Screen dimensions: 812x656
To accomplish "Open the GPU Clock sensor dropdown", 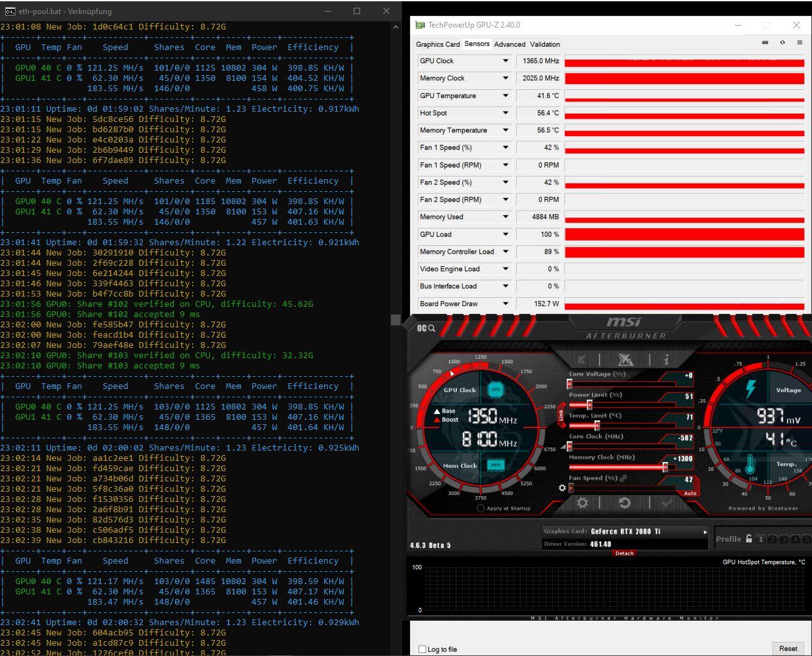I will pyautogui.click(x=505, y=61).
